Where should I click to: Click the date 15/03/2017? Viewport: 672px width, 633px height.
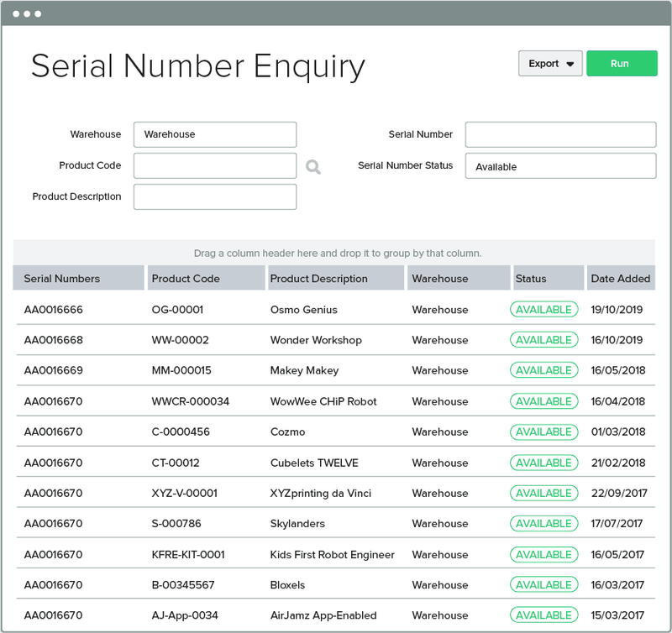pos(617,615)
